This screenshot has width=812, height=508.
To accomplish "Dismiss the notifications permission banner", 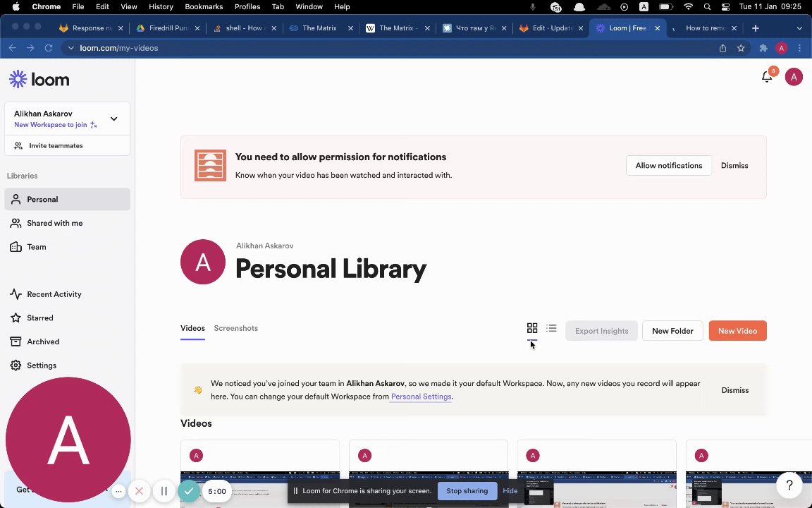I will pos(734,165).
